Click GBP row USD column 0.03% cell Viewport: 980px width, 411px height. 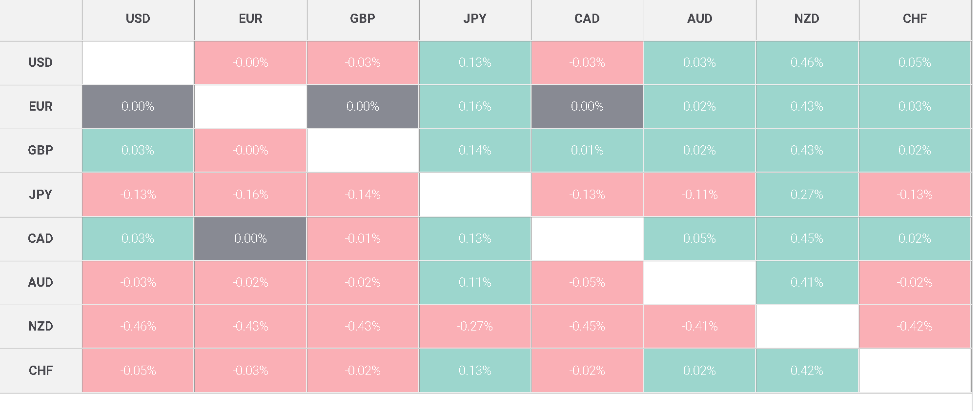(138, 150)
